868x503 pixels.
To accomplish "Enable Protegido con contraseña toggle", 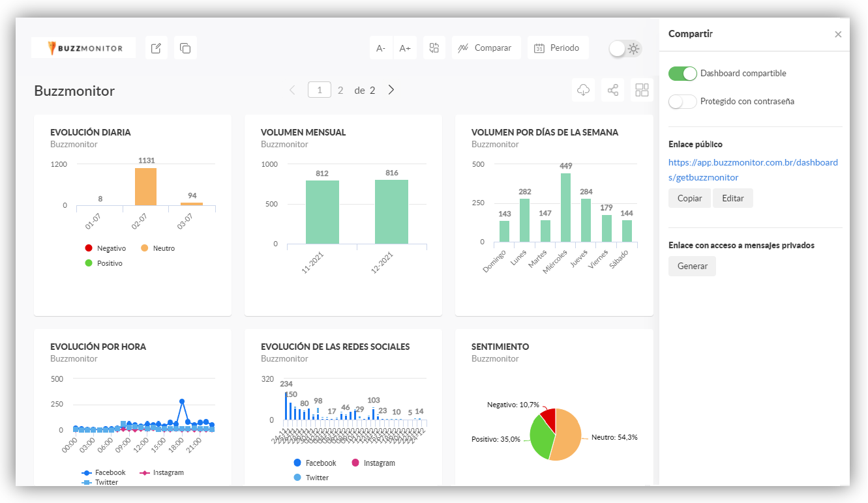I will (683, 102).
